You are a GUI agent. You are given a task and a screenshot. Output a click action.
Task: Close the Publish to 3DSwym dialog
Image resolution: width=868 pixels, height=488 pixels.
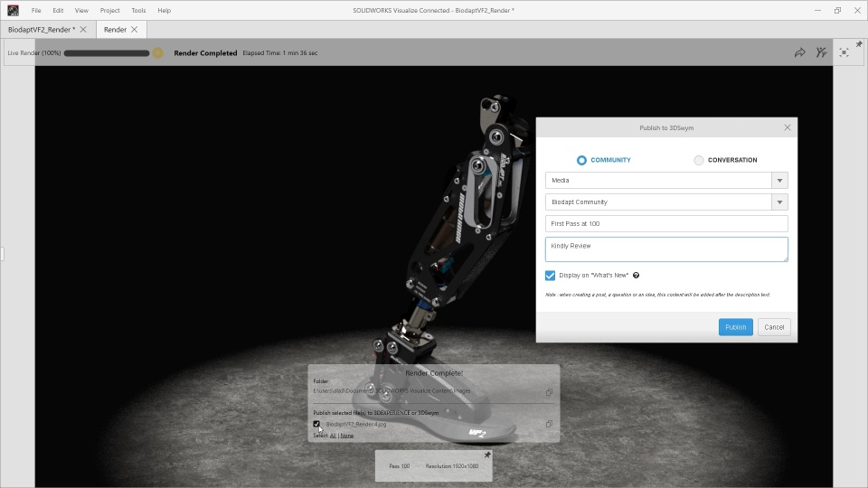pyautogui.click(x=788, y=127)
